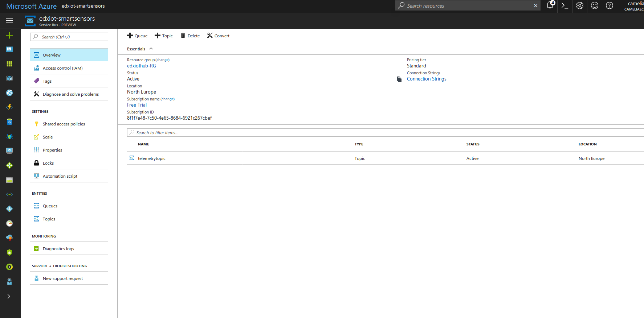Open Function Apps lightning icon
Image resolution: width=644 pixels, height=318 pixels.
click(9, 107)
